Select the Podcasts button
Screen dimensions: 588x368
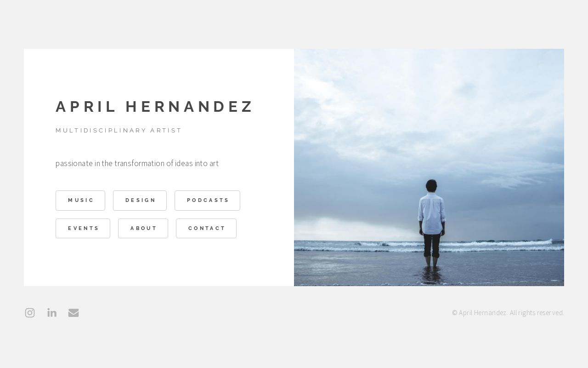click(207, 201)
